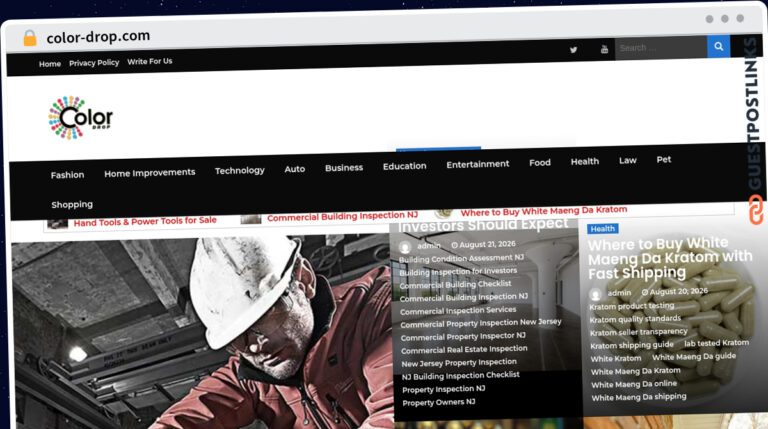Open the Shopping category

tap(72, 205)
